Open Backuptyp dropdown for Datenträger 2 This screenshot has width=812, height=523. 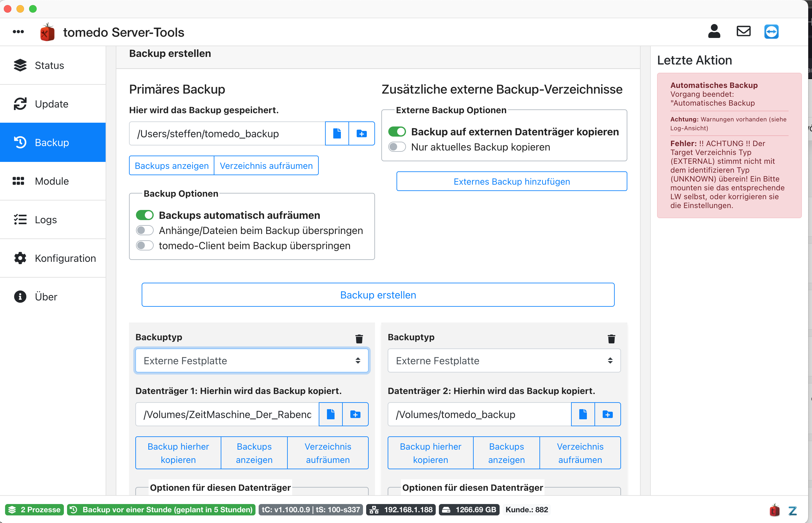click(x=504, y=360)
